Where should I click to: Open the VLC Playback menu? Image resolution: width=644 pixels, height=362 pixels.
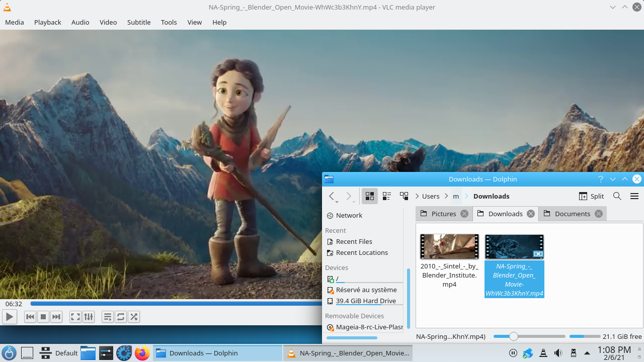point(48,22)
